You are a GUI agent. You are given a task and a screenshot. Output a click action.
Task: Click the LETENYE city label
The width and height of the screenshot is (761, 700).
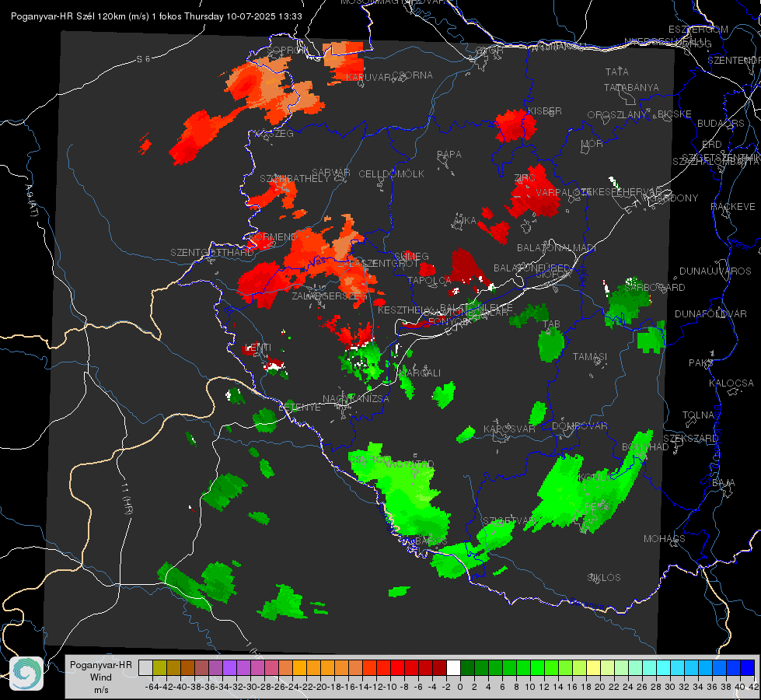[299, 408]
